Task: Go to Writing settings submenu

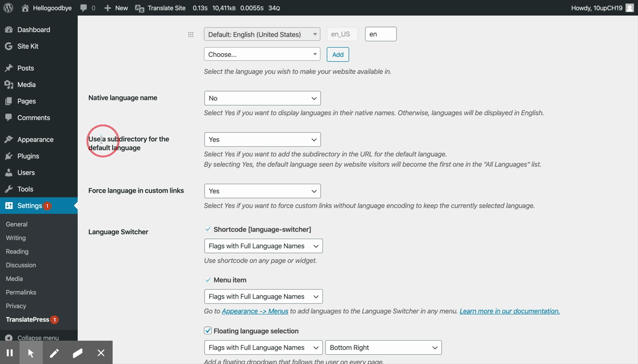Action: coord(15,238)
